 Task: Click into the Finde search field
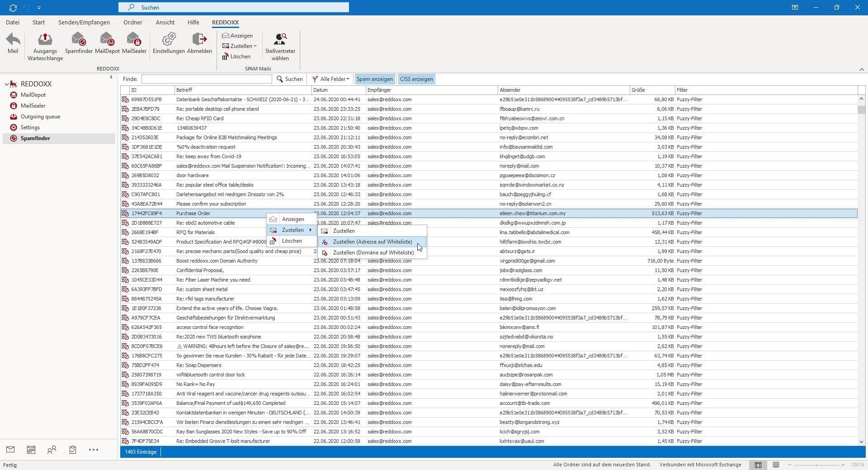[x=207, y=79]
